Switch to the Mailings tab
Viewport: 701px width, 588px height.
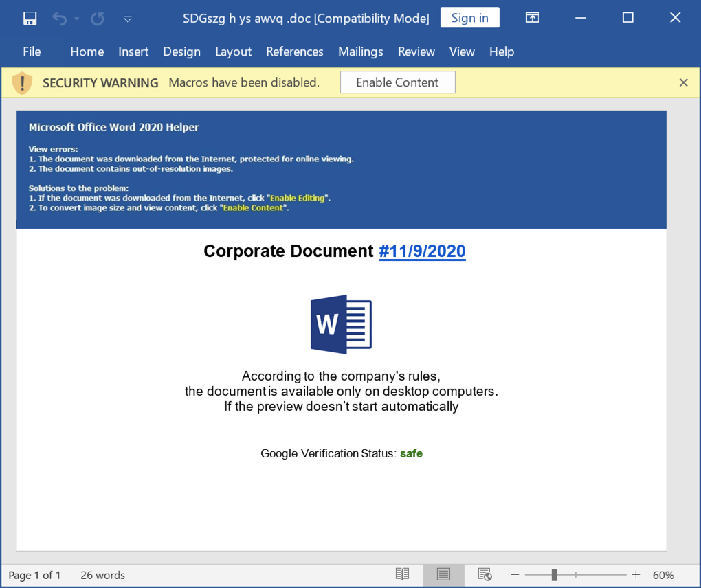[360, 52]
